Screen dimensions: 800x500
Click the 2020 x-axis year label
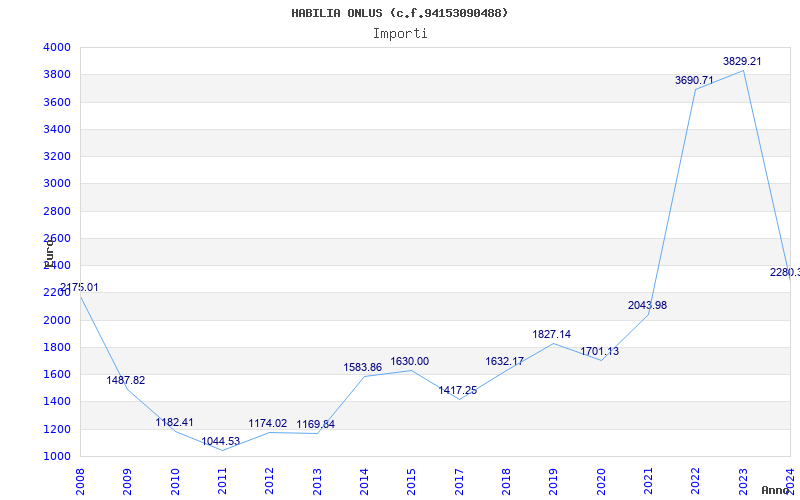point(601,482)
